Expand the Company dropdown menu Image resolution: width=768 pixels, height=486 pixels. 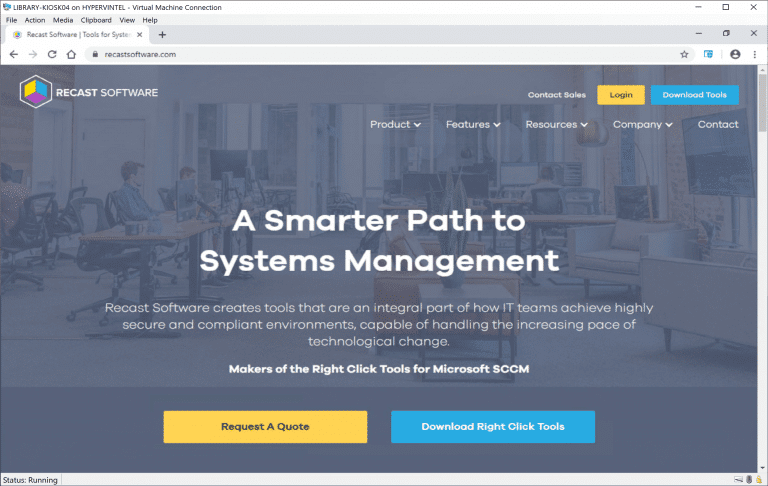642,124
